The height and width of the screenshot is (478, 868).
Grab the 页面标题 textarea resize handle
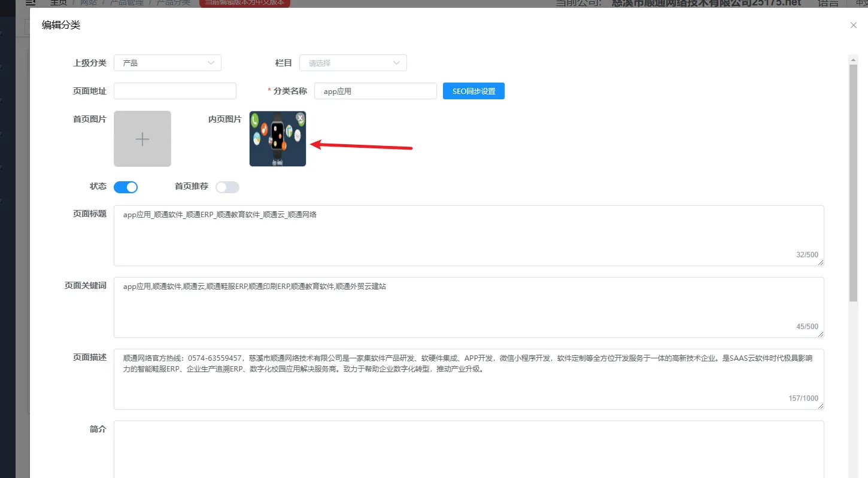click(821, 263)
